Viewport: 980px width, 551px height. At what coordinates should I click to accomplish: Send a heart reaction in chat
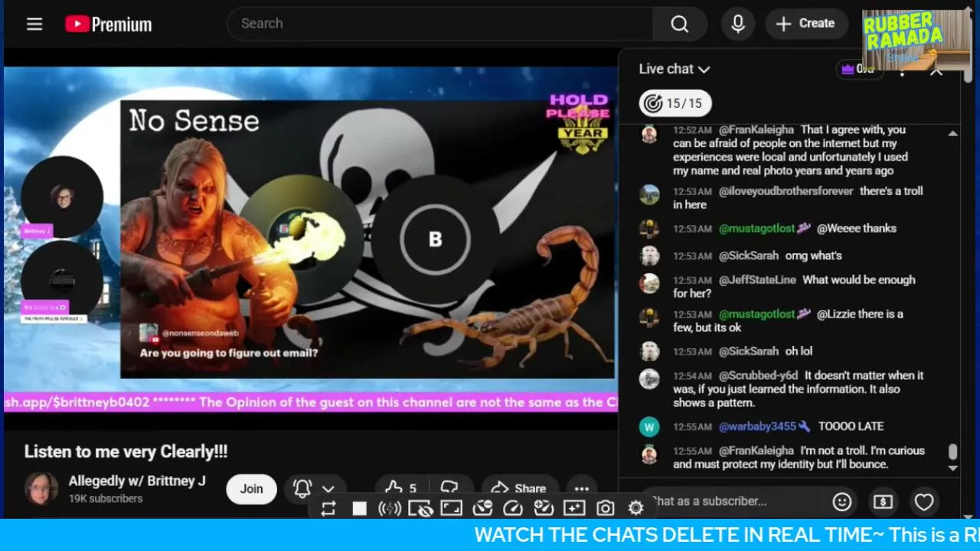(x=924, y=502)
